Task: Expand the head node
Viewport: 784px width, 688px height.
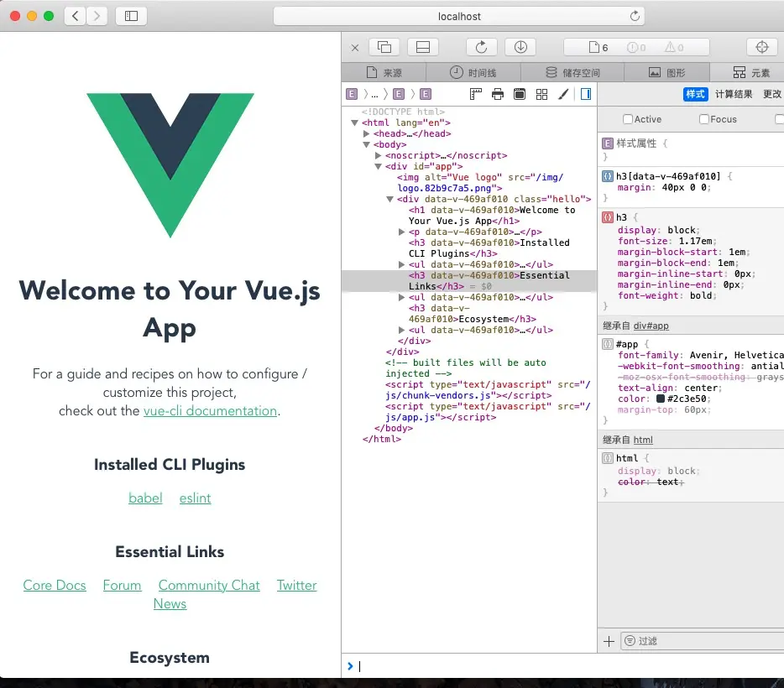Action: pos(367,134)
